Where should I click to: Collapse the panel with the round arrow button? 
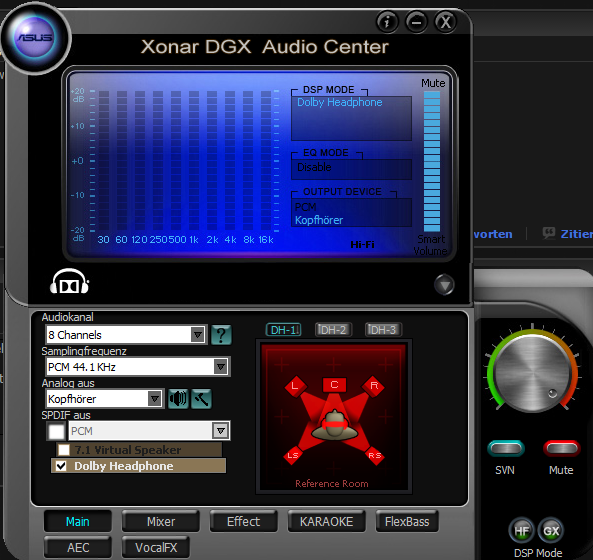coord(444,285)
